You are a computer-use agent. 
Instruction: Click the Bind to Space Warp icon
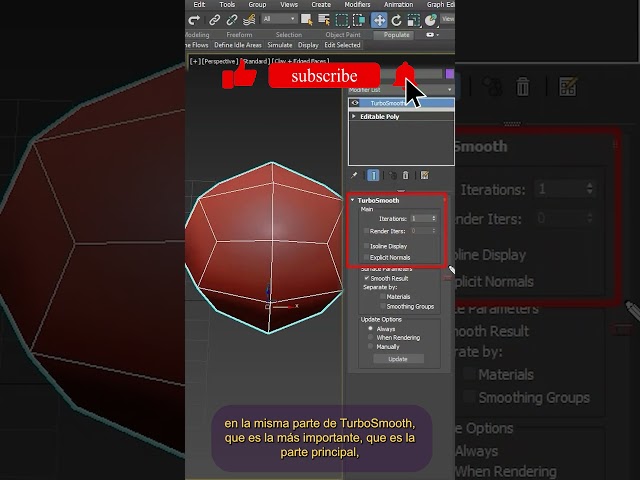pos(249,20)
